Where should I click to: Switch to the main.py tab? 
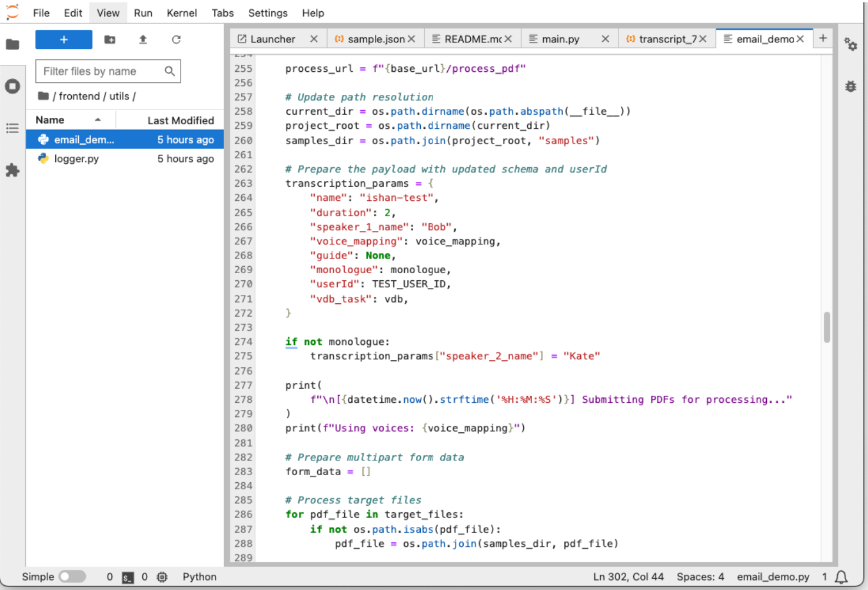coord(560,39)
